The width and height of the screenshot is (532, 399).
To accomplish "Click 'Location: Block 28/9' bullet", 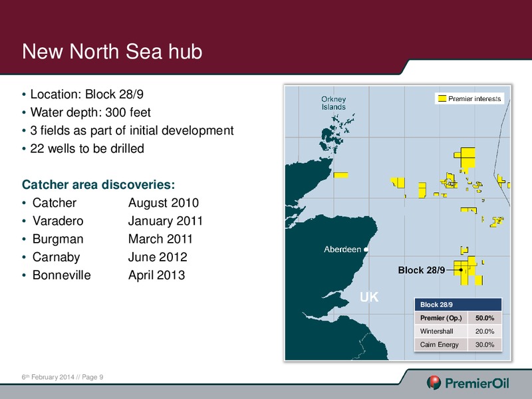I will (87, 94).
